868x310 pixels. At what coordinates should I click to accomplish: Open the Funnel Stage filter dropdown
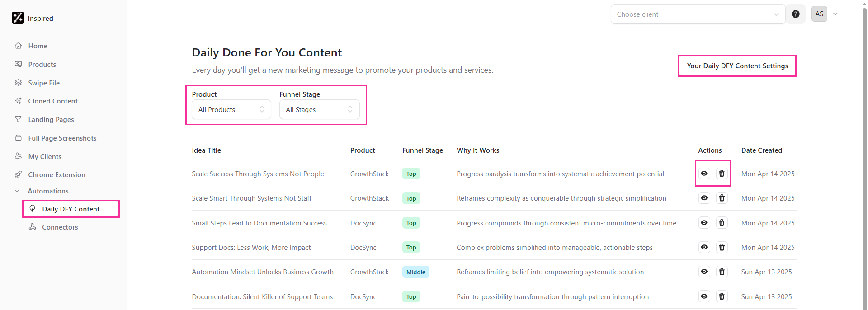coord(319,109)
